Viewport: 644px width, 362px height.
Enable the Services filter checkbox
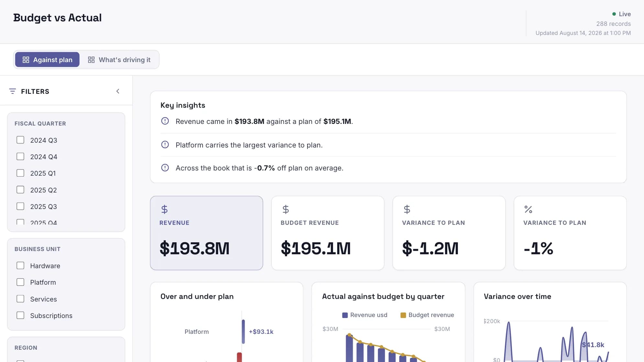(20, 299)
